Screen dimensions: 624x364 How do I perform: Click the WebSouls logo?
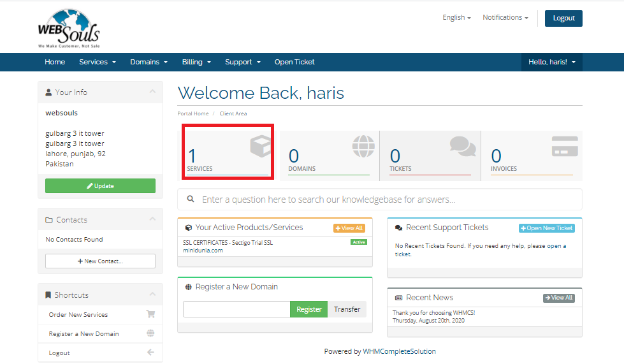(69, 29)
